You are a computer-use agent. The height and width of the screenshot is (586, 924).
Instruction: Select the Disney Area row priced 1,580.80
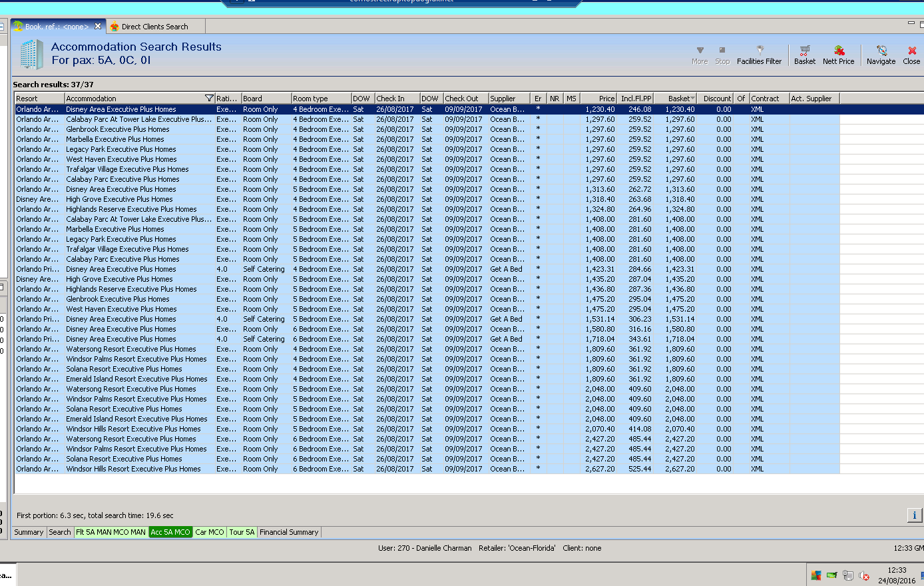pyautogui.click(x=427, y=329)
